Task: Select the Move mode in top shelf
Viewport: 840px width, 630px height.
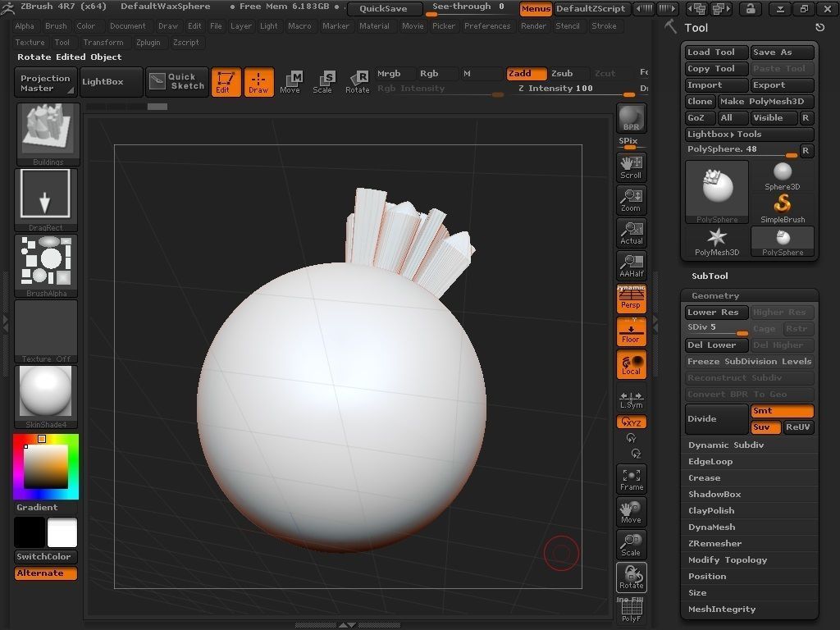Action: 290,82
